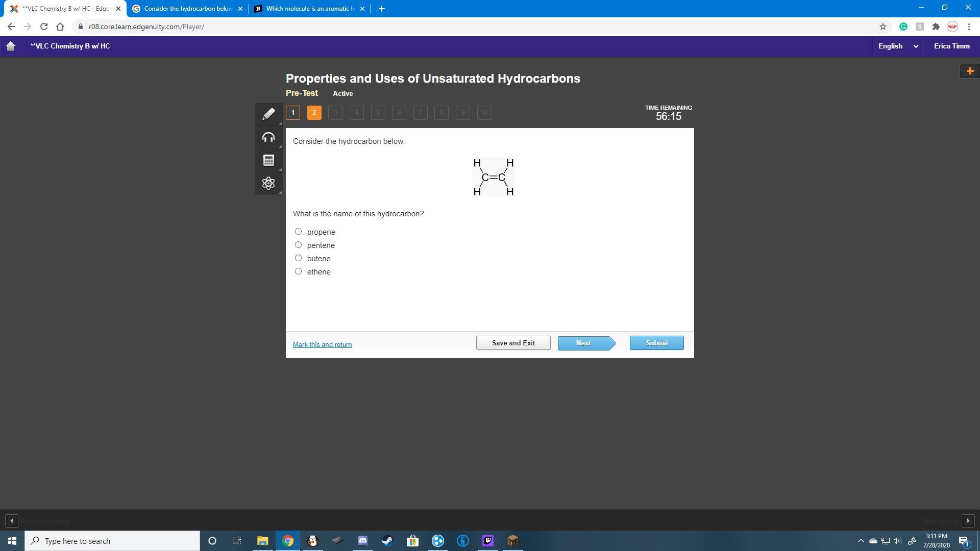The width and height of the screenshot is (980, 551).
Task: Bookmark page with star icon
Action: pos(883,27)
